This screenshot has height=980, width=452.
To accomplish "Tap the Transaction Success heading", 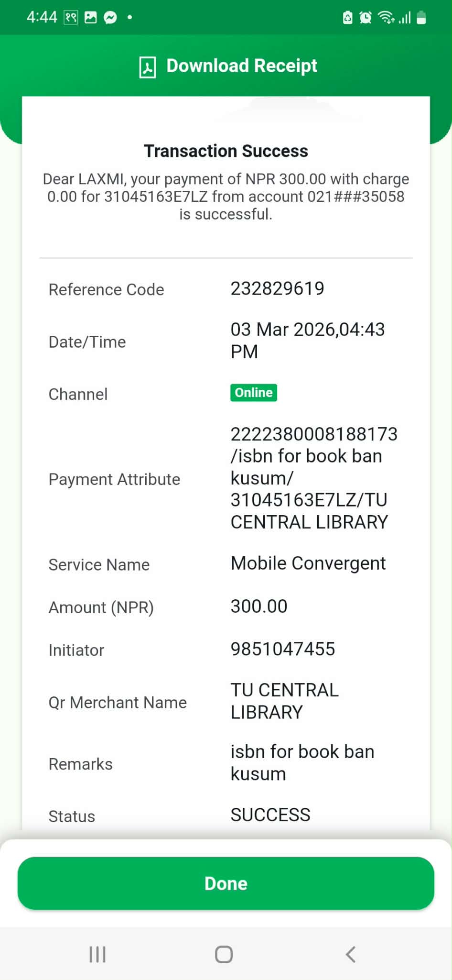I will coord(226,151).
